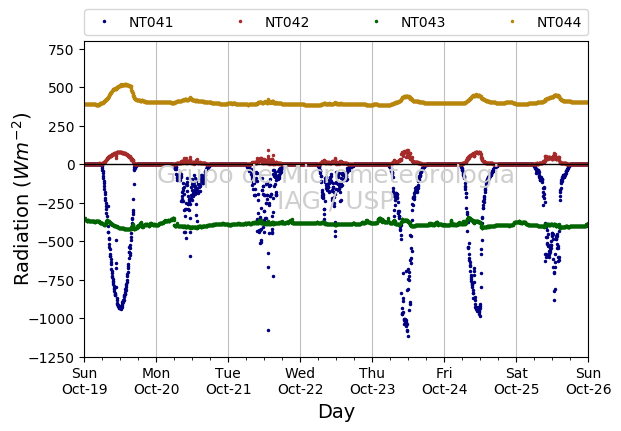Click the Sat Oct-25 tick label

pos(516,381)
